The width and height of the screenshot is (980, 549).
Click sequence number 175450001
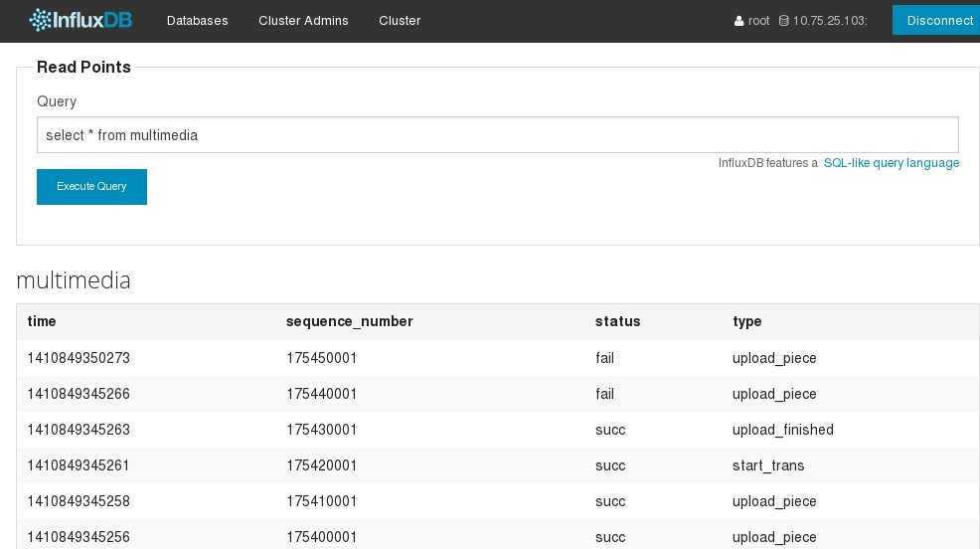pyautogui.click(x=322, y=358)
